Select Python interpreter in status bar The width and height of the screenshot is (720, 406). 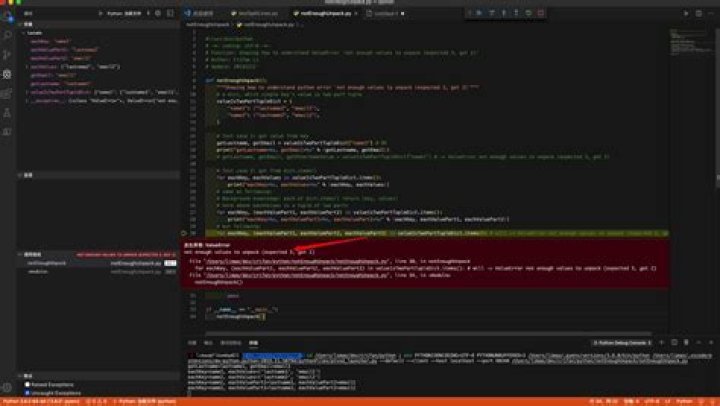pos(41,401)
